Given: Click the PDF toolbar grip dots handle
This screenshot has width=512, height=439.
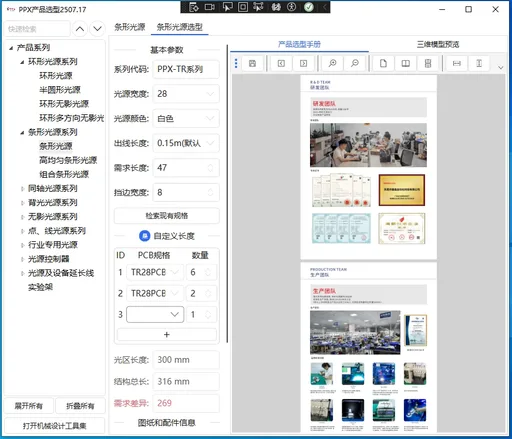Looking at the screenshot, I should coord(236,63).
